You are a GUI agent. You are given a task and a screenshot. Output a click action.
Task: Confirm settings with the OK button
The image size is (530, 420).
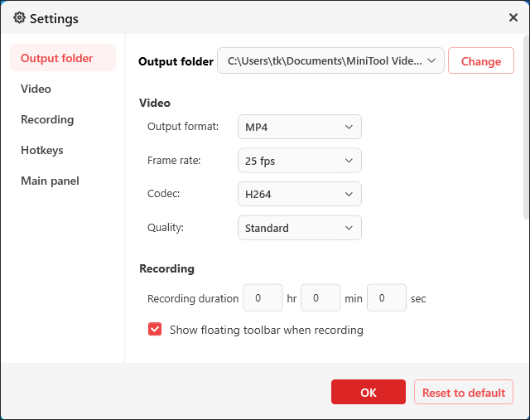coord(369,392)
